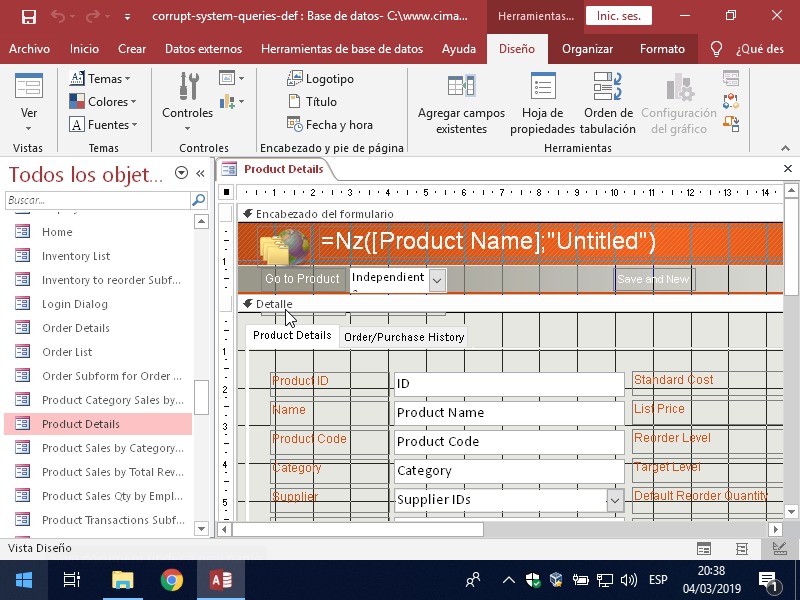The width and height of the screenshot is (800, 600).
Task: Switch to Order/Purchase History tab
Action: point(404,337)
